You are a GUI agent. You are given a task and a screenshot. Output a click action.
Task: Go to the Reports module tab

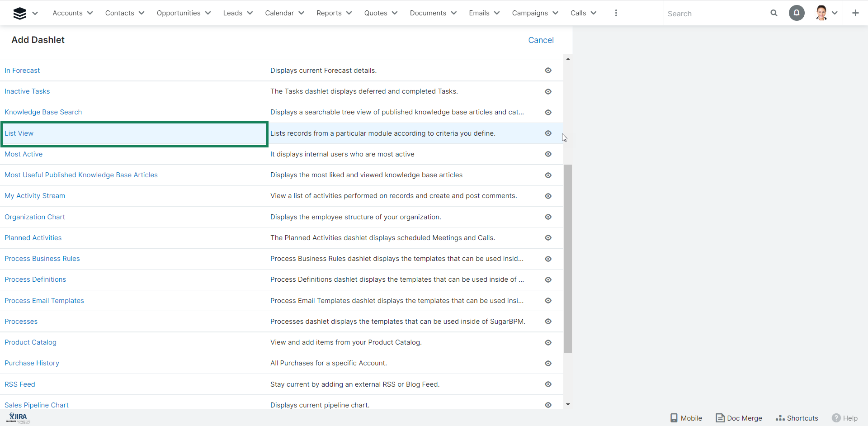329,13
